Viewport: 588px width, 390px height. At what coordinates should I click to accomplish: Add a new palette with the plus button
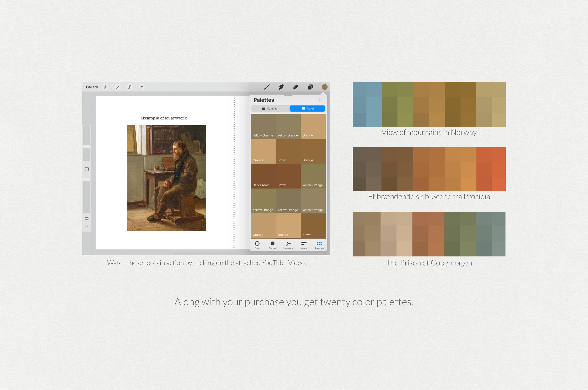(x=320, y=100)
